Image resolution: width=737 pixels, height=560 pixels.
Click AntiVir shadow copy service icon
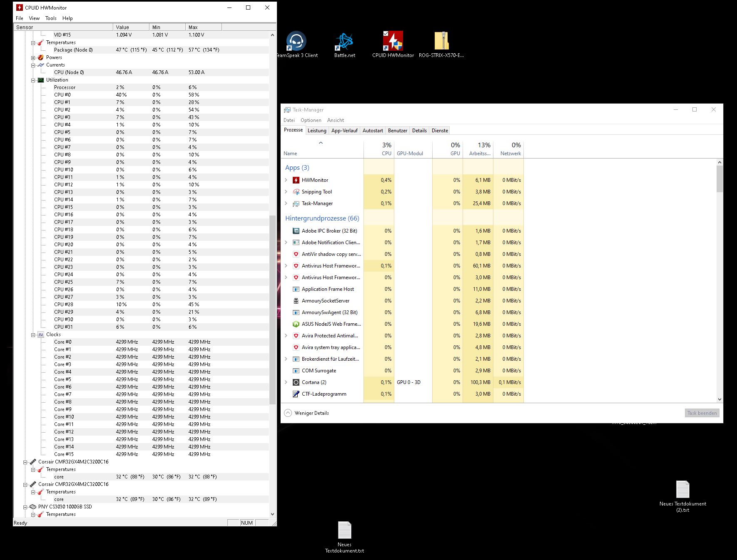[296, 254]
